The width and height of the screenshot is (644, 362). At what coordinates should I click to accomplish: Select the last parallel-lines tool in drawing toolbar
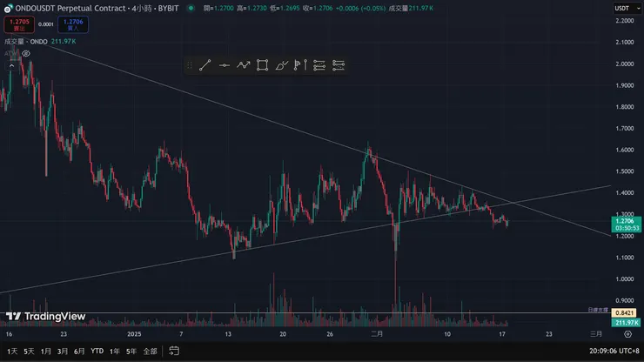[x=339, y=65]
